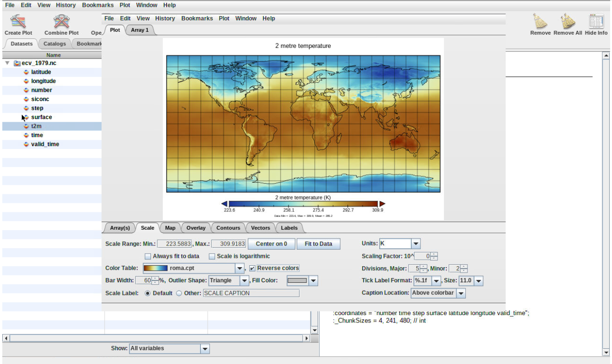Click the time variable icon
This screenshot has height=364, width=612.
(26, 135)
